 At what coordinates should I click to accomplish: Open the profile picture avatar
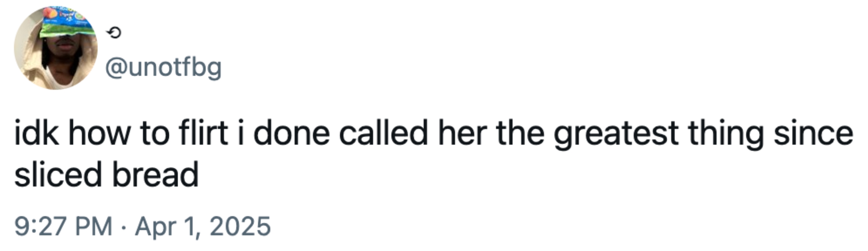56,48
